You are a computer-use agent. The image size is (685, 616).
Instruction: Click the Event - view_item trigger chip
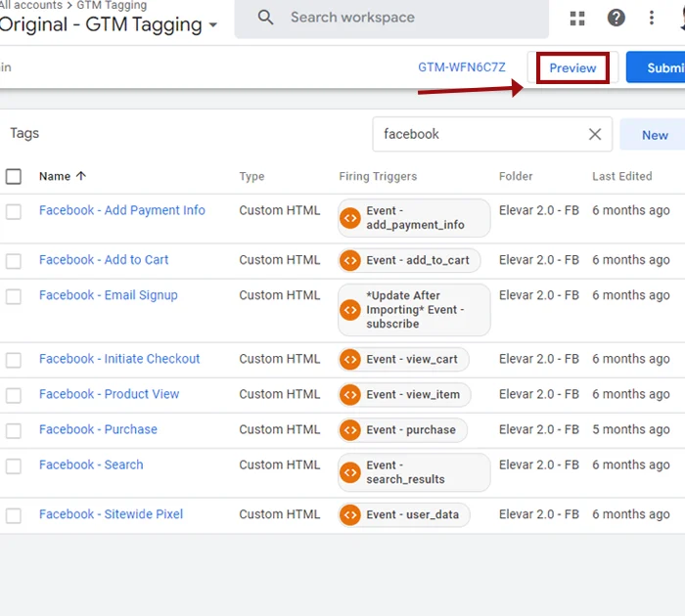(x=404, y=395)
